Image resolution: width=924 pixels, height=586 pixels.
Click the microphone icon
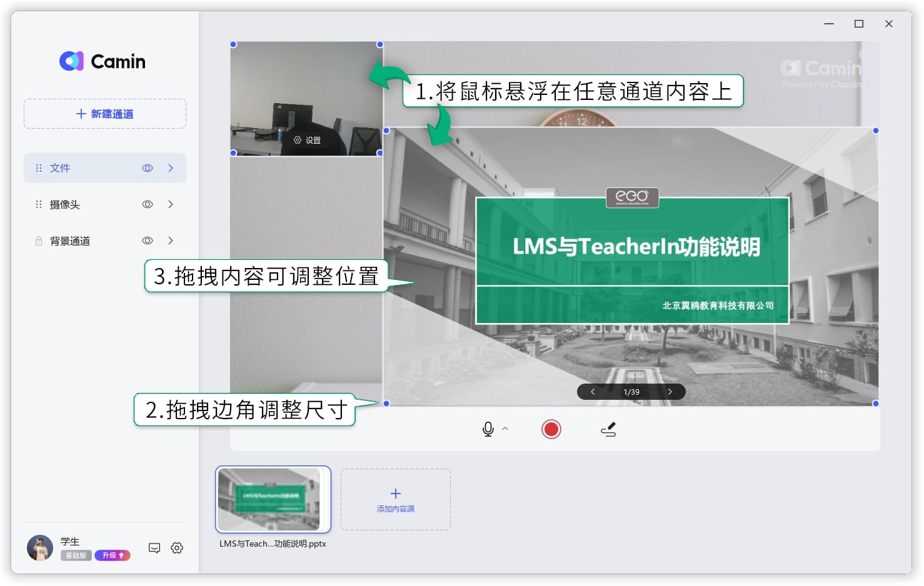coord(488,429)
